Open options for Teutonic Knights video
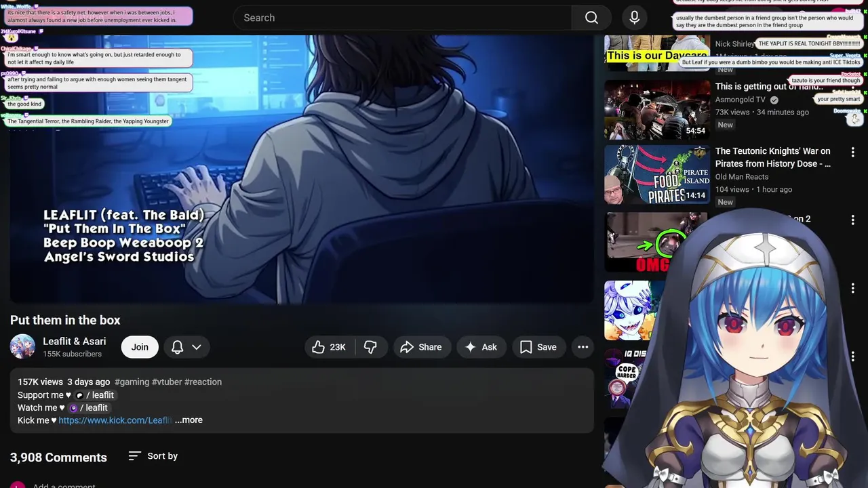 click(x=853, y=152)
